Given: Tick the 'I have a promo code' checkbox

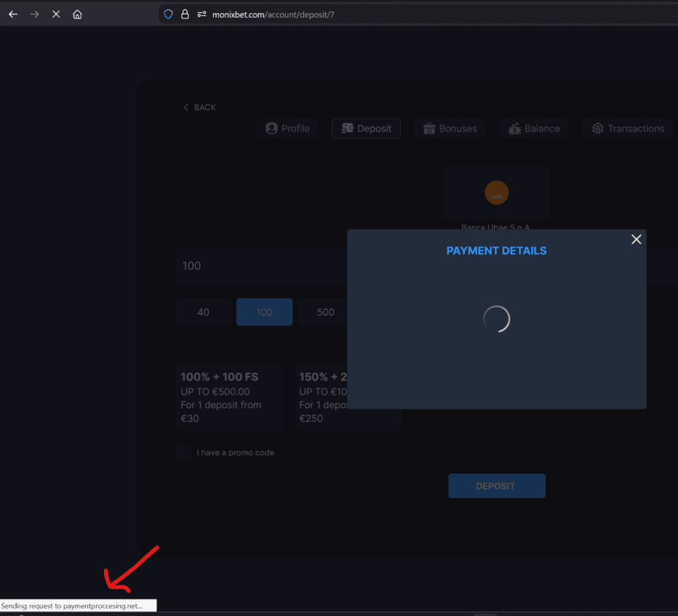Looking at the screenshot, I should click(183, 452).
